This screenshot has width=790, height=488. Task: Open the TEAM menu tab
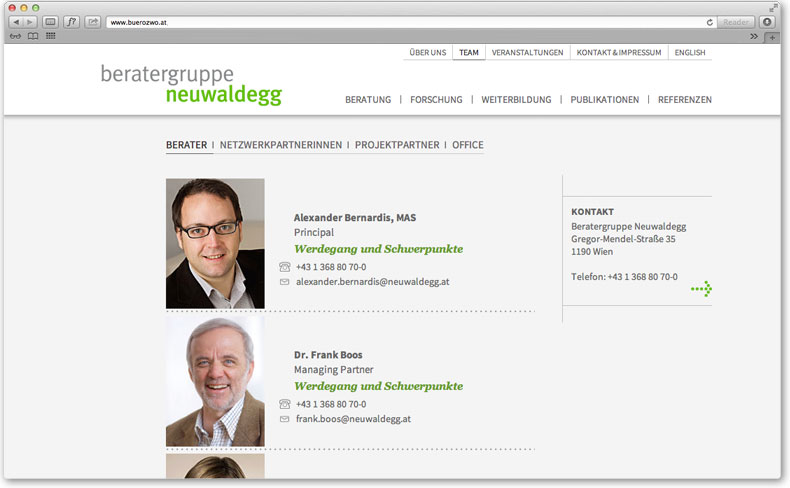469,52
